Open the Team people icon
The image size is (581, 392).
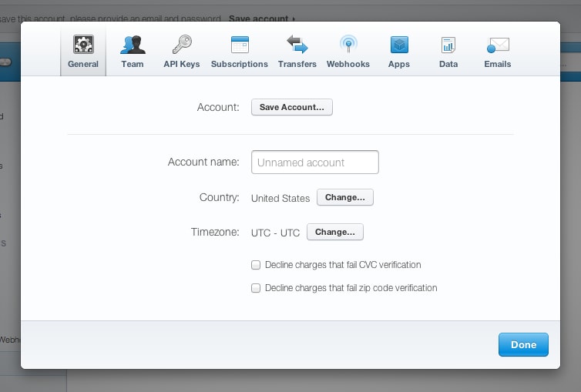(x=133, y=45)
